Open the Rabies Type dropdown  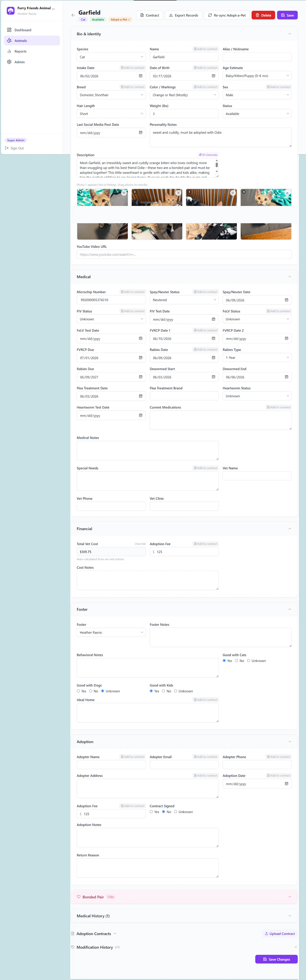click(257, 358)
